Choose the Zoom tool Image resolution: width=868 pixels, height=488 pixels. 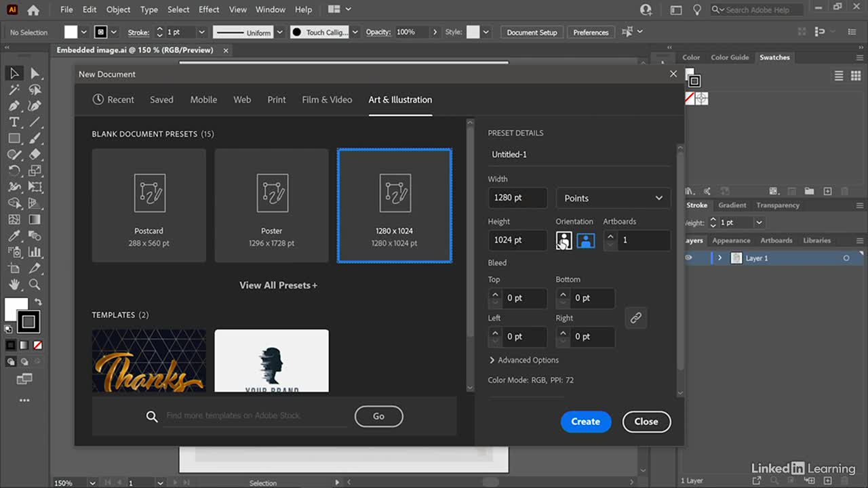[x=35, y=285]
